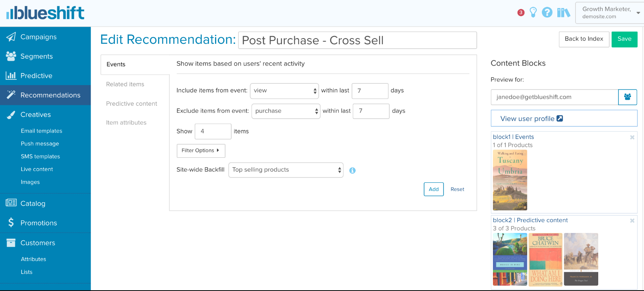Viewport: 644px width, 291px height.
Task: Open the Exclude items event dropdown
Action: click(286, 111)
